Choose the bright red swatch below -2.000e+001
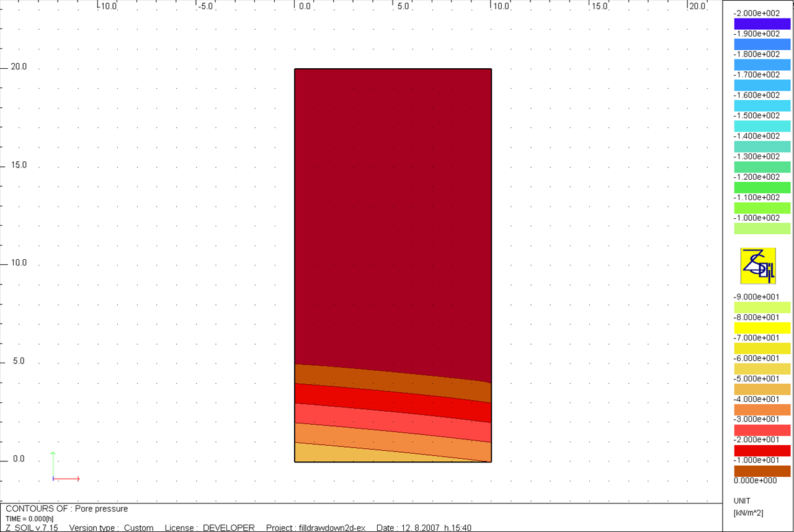This screenshot has height=532, width=794. [x=762, y=450]
